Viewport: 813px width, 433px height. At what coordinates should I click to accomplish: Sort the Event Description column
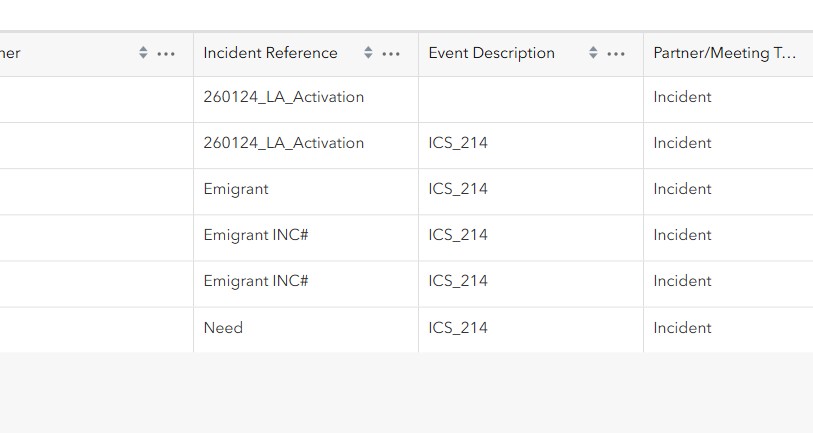pyautogui.click(x=593, y=52)
